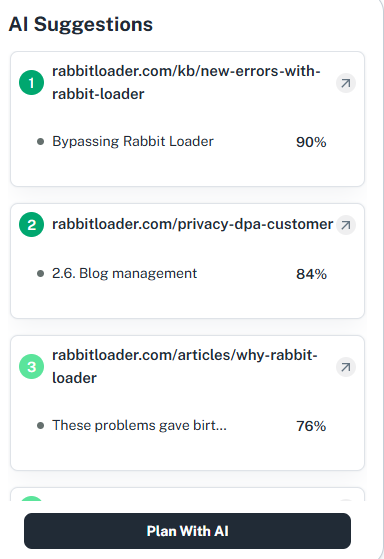The image size is (384, 559).
Task: Click the Plan With AI button
Action: [x=188, y=531]
